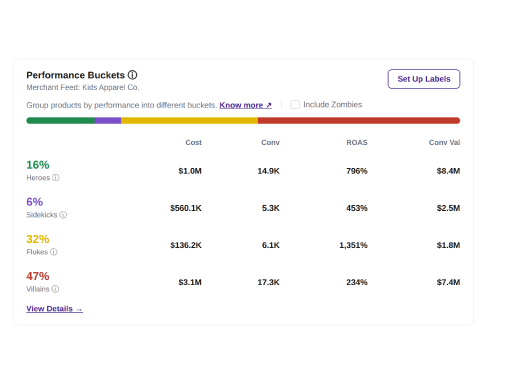The image size is (512, 384).
Task: Click the Heroes bucket label
Action: [x=38, y=178]
